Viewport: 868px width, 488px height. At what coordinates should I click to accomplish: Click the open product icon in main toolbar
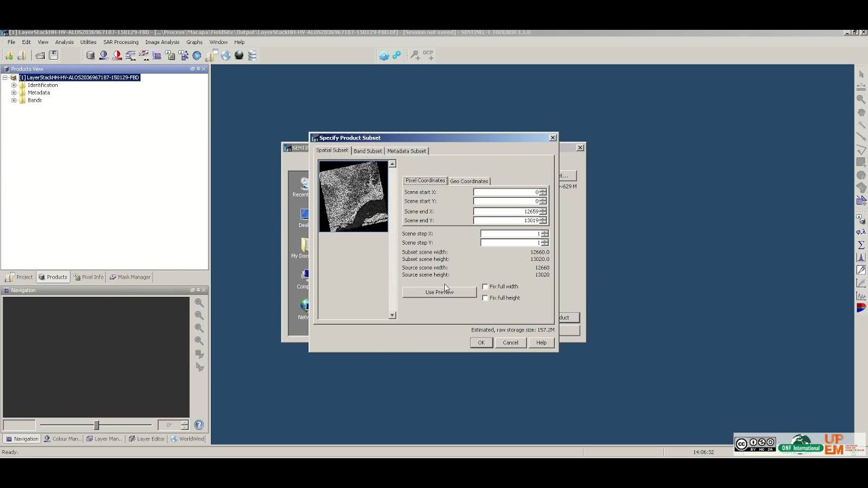tap(9, 56)
